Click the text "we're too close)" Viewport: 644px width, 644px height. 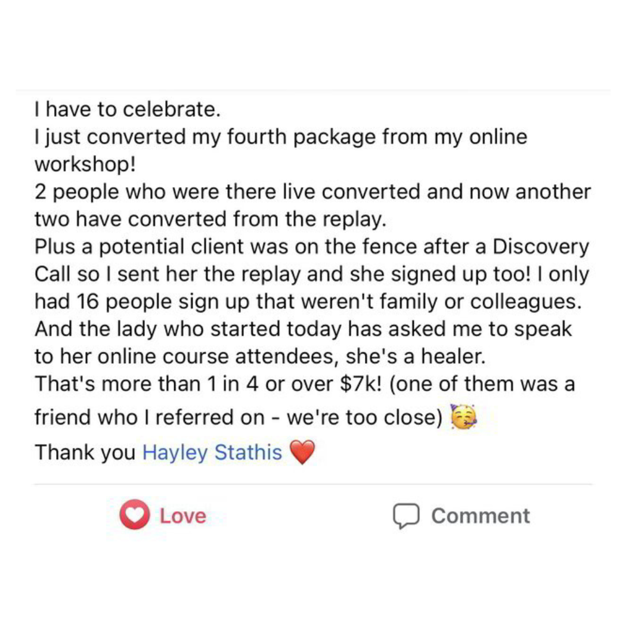click(365, 417)
